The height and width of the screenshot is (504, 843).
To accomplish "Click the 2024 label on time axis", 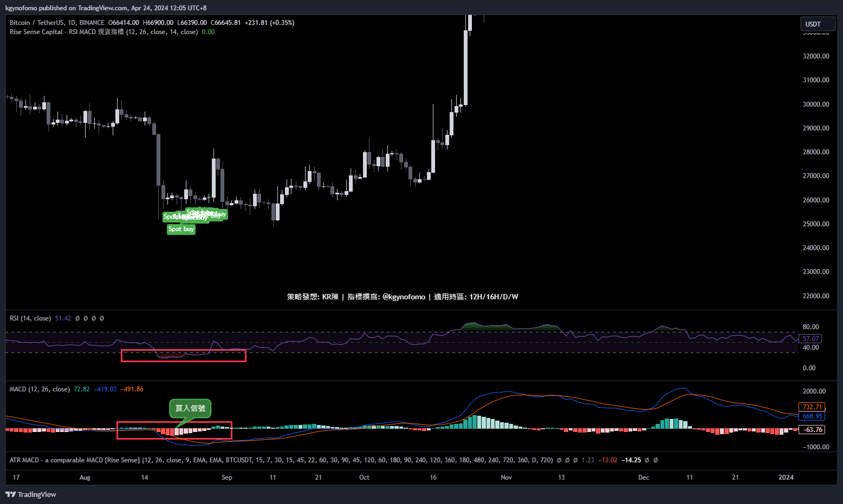I will [x=786, y=477].
